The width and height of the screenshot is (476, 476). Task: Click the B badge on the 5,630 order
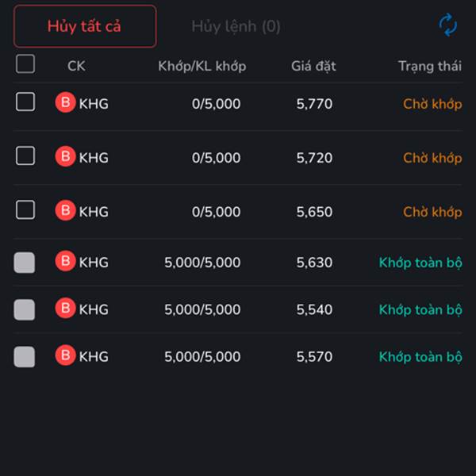pos(65,261)
